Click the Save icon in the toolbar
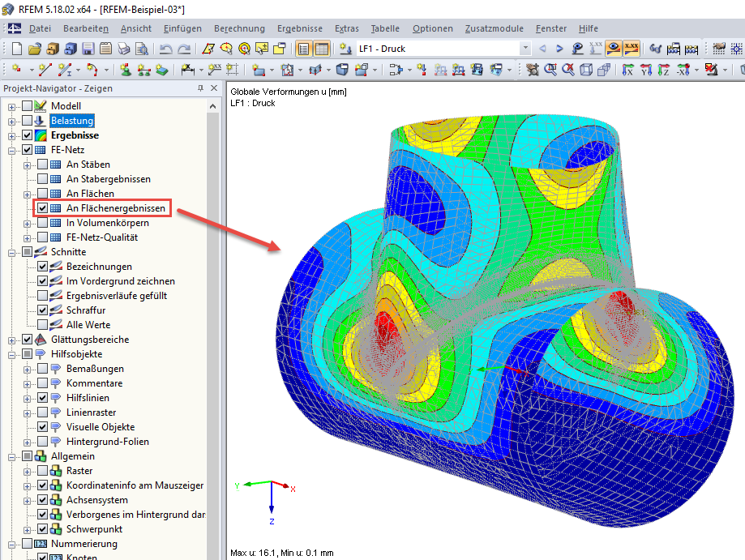Image resolution: width=745 pixels, height=560 pixels. pyautogui.click(x=88, y=49)
